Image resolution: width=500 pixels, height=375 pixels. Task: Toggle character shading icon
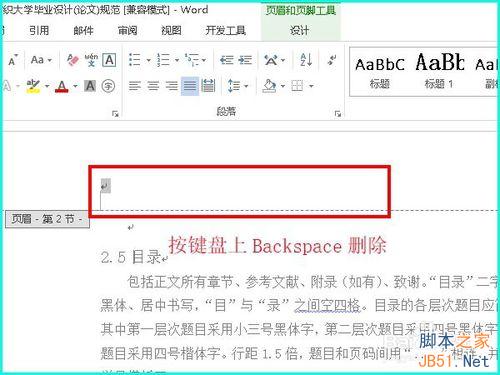[x=90, y=86]
